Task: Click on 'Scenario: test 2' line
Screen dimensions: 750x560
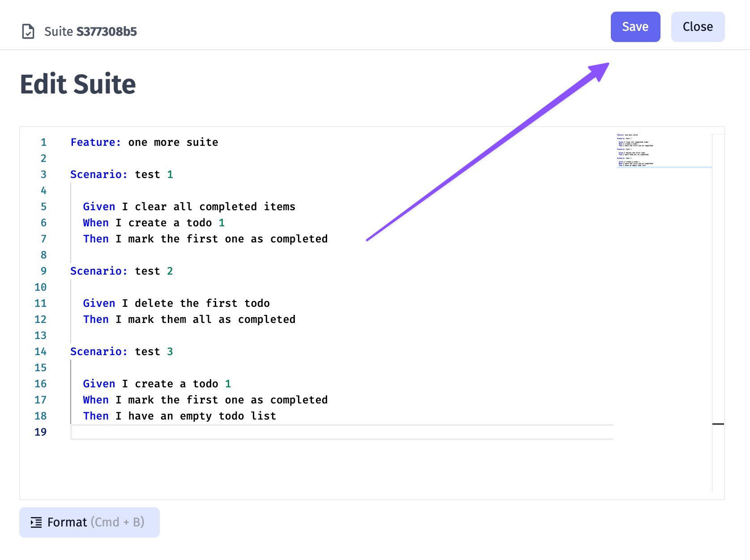Action: [x=121, y=271]
